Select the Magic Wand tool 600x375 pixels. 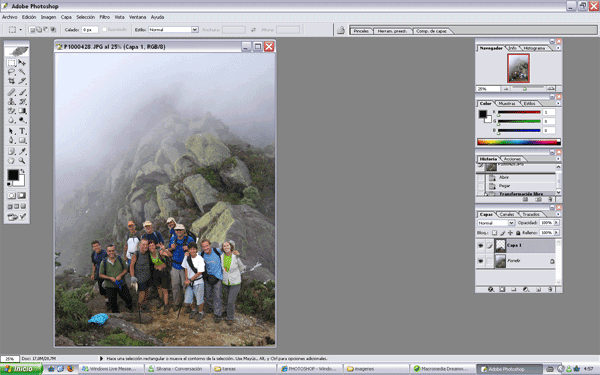(22, 72)
